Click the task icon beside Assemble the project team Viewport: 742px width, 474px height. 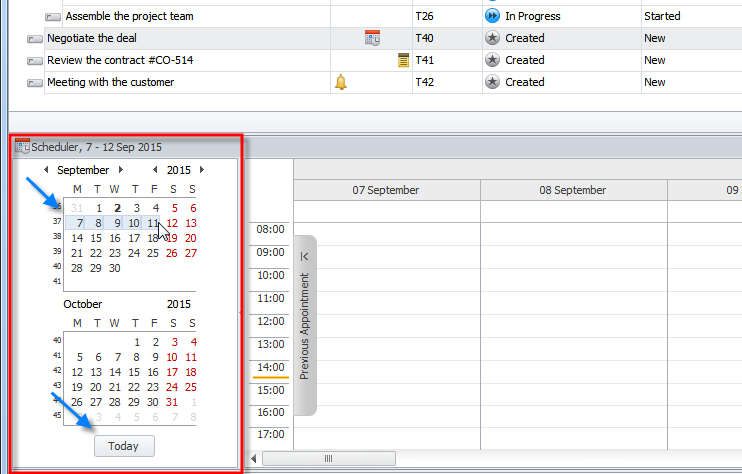click(x=53, y=17)
